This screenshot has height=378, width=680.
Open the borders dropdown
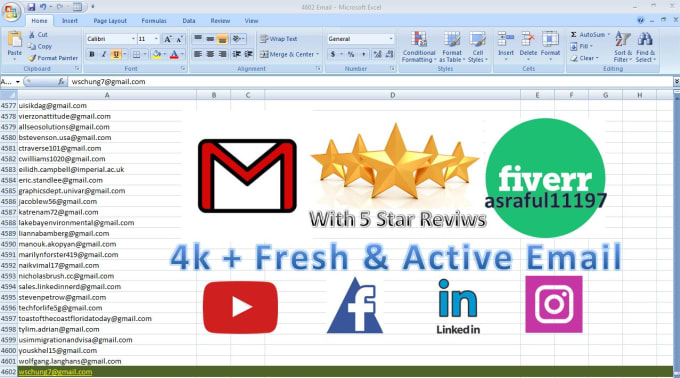(145, 54)
